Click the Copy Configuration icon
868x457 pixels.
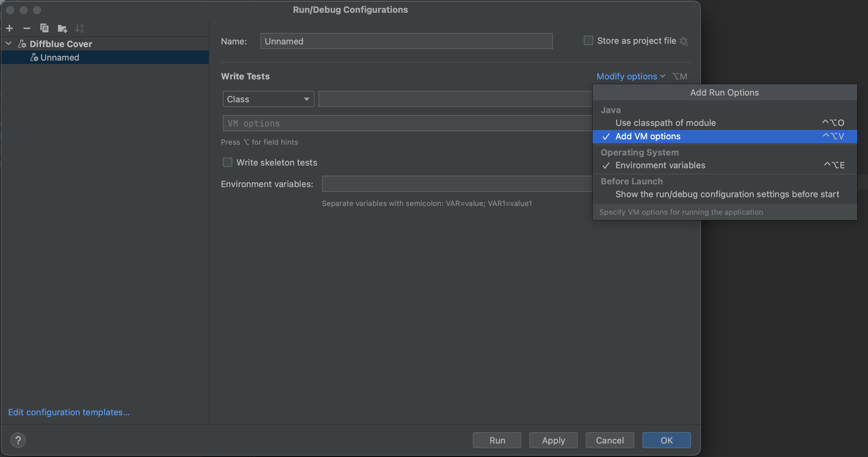point(44,28)
